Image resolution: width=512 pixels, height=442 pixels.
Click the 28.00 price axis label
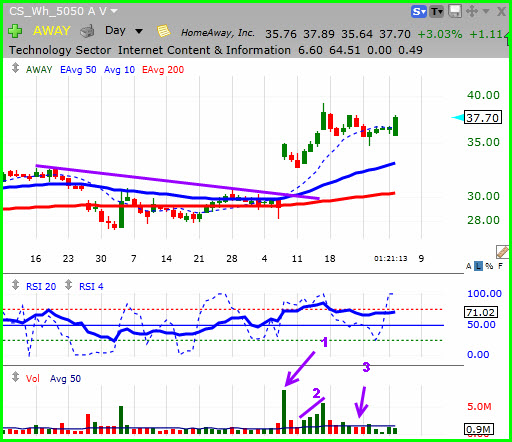[x=483, y=220]
